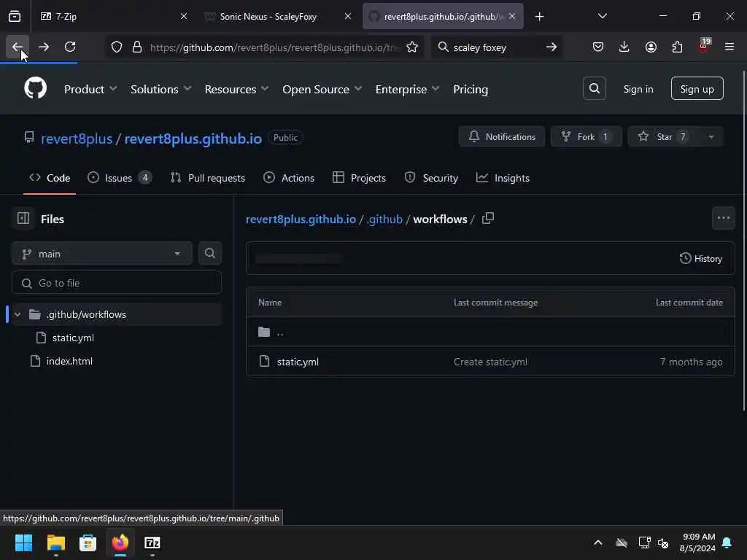This screenshot has height=560, width=747.
Task: Submit search with the search bar arrow
Action: (551, 47)
